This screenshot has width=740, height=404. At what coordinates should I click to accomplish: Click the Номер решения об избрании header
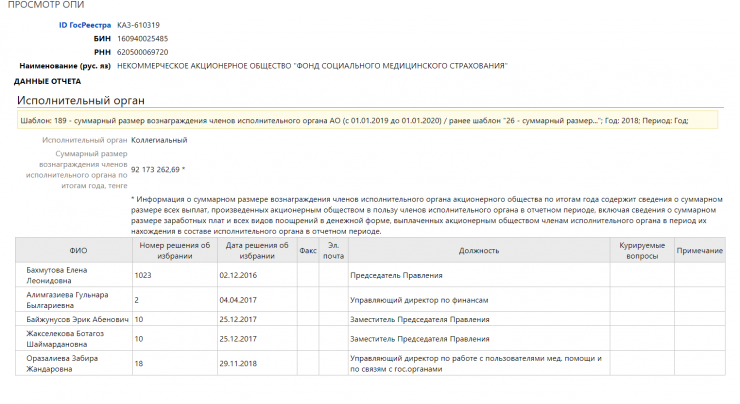(x=174, y=250)
